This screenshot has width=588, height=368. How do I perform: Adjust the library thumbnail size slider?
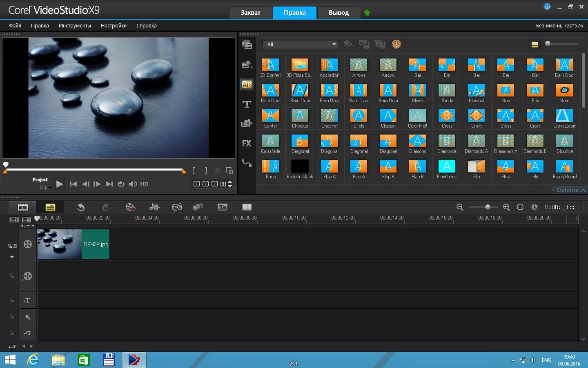click(548, 44)
